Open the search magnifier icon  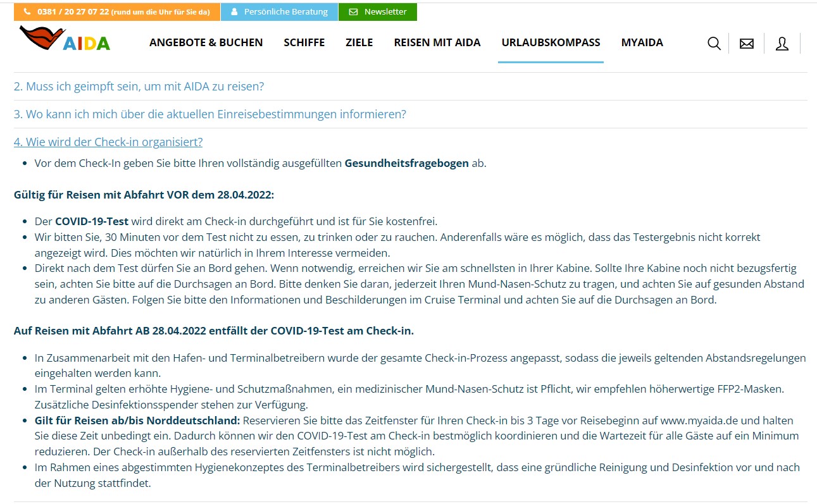pyautogui.click(x=714, y=44)
